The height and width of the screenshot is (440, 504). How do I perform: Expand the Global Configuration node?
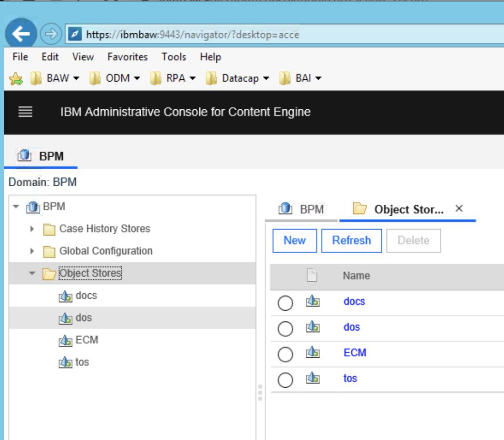(x=32, y=251)
